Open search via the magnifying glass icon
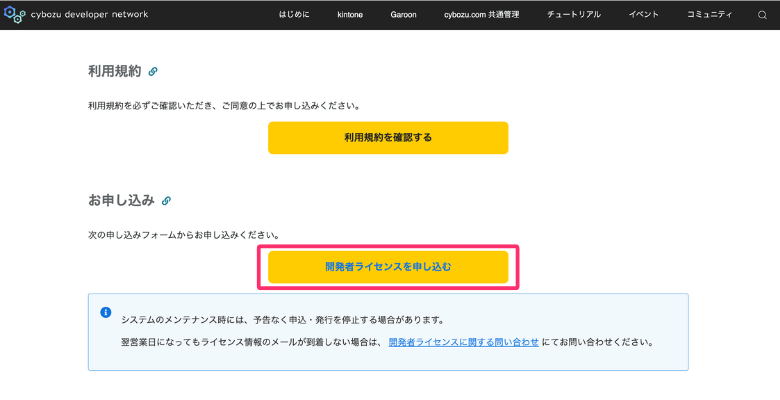 [x=762, y=15]
